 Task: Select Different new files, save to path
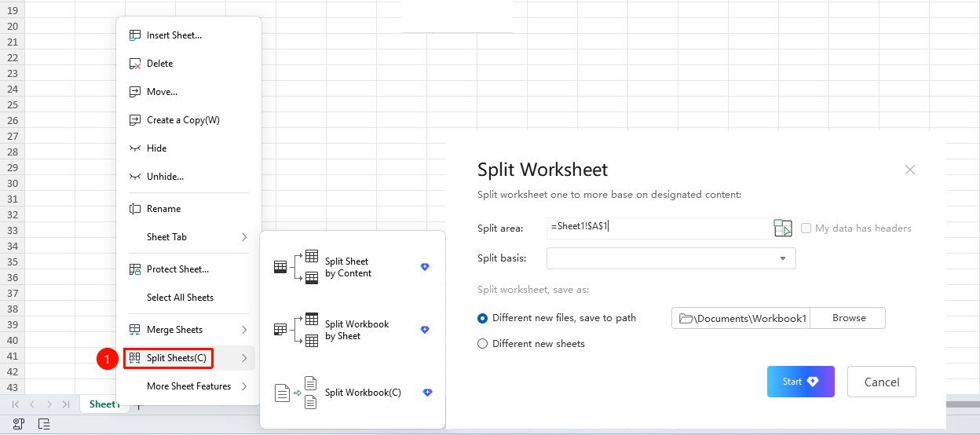coord(483,318)
